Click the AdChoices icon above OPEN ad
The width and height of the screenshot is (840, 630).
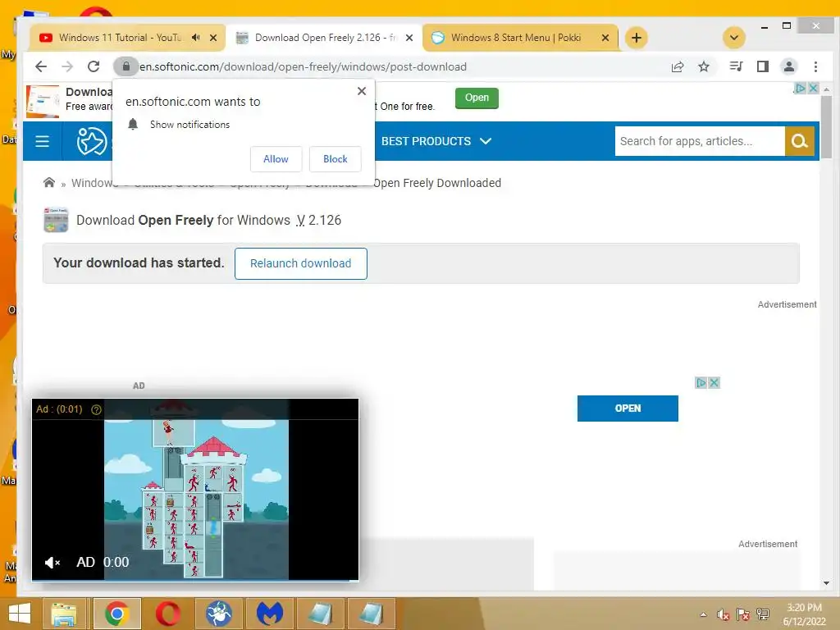[x=701, y=382]
